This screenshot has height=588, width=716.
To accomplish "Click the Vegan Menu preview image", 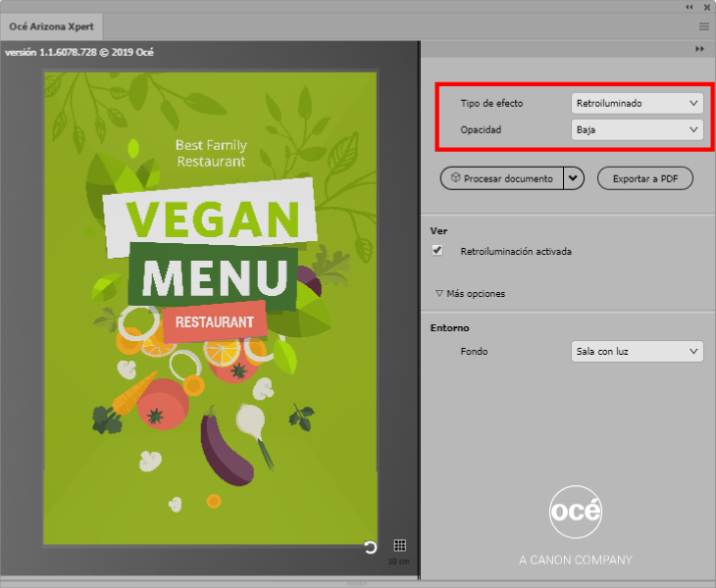I will [211, 308].
